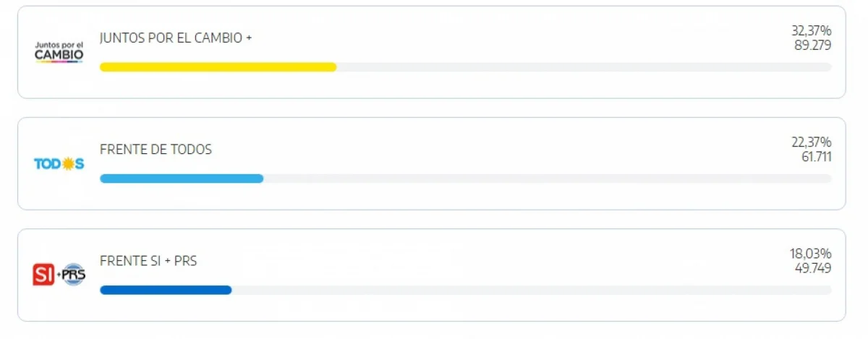
Task: Click the TODOS party logo
Action: coord(59,164)
